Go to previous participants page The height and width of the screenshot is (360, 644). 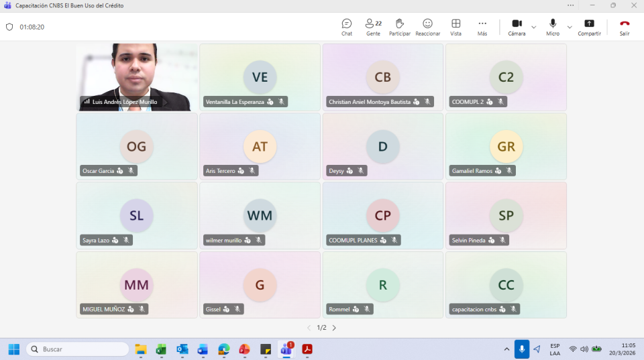pos(309,328)
